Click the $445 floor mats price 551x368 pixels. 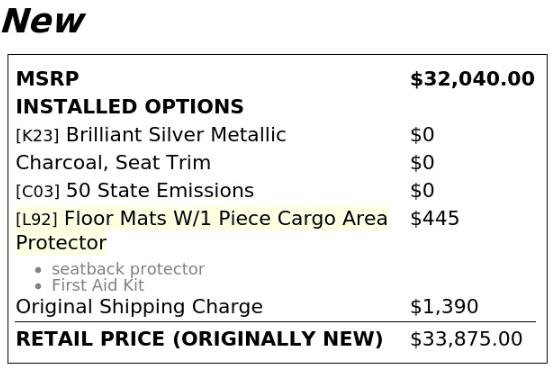(435, 218)
